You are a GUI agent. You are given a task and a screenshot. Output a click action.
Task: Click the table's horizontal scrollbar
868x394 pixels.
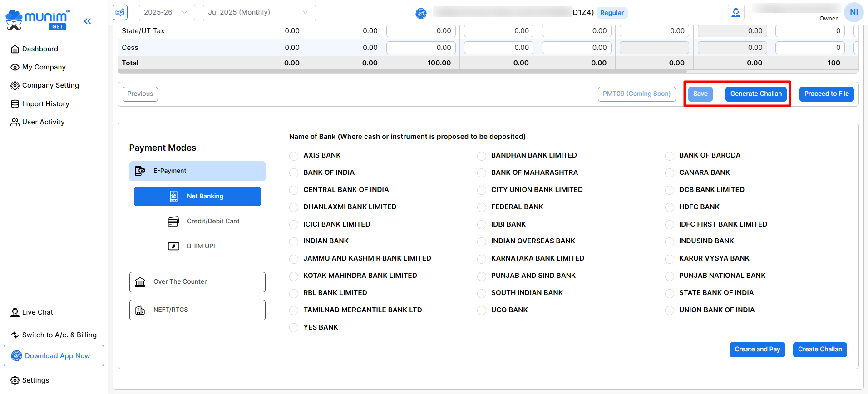coord(402,71)
